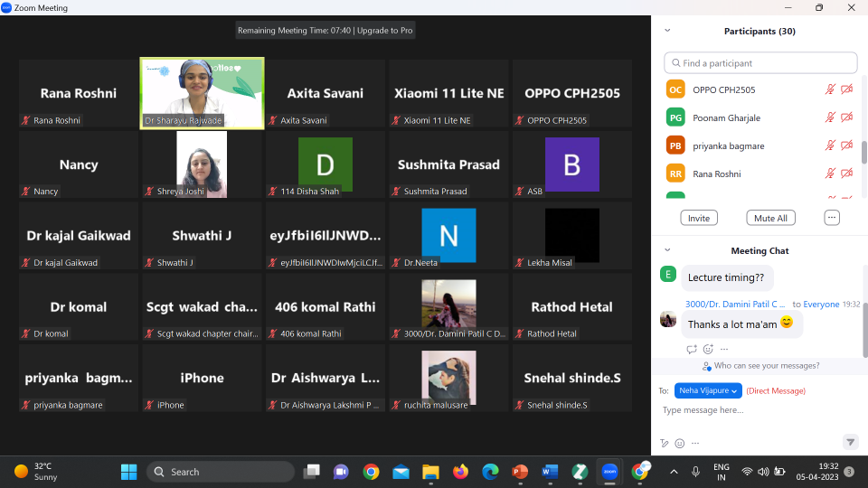Open more actions menu for the chat message
Image resolution: width=868 pixels, height=488 pixels.
coord(724,349)
